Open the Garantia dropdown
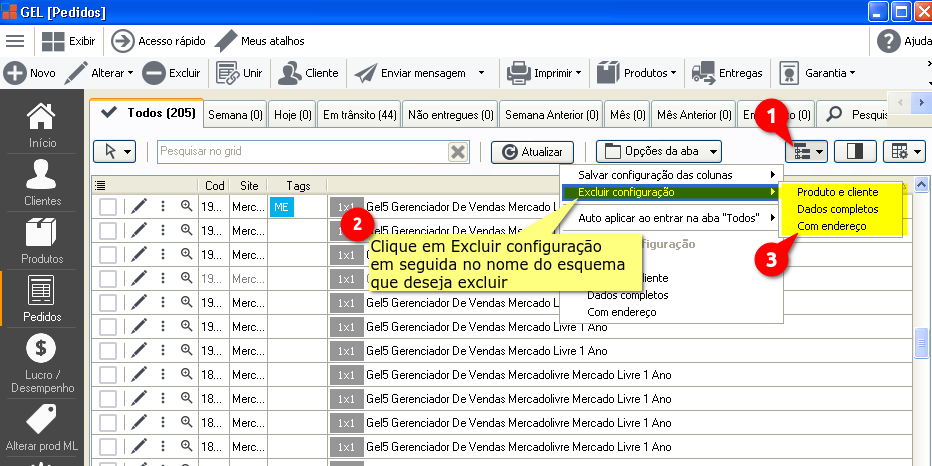Viewport: 932px width, 466px height. pos(817,73)
